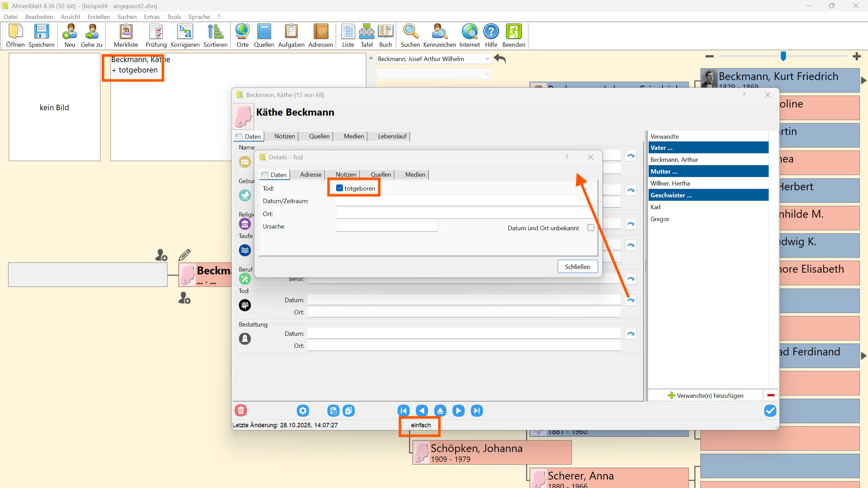Open the Erstellen menu
This screenshot has width=868, height=488.
(x=98, y=17)
